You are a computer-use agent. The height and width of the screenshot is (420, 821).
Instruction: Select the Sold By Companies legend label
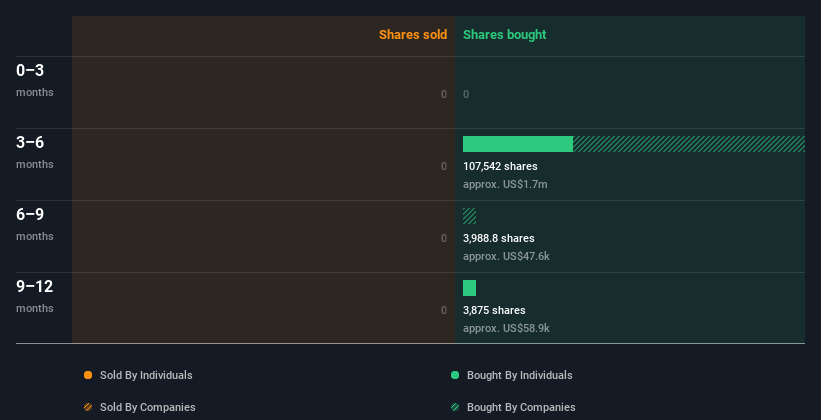[x=148, y=407]
